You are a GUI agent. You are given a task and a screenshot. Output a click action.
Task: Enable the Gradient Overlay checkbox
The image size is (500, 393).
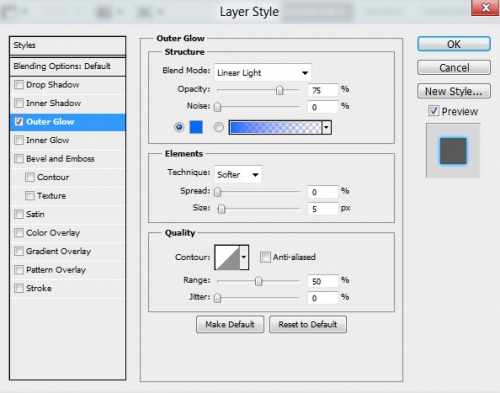click(x=19, y=251)
